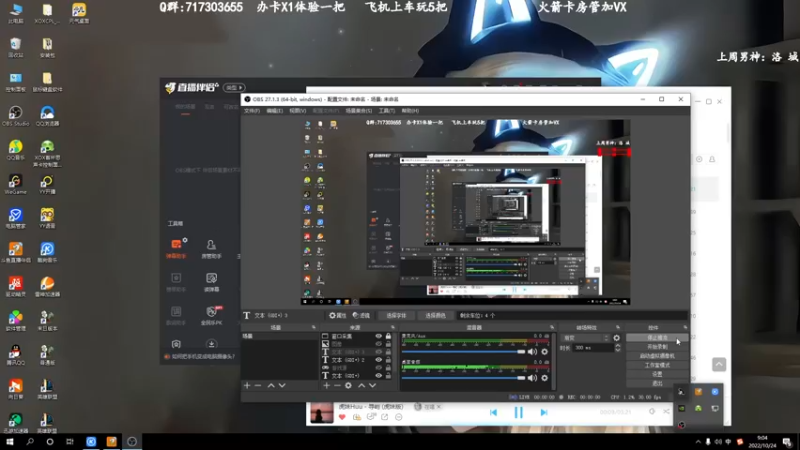Toggle visibility eye of the 窗口采集 source
Screen dimensions: 800x450
[x=379, y=336]
